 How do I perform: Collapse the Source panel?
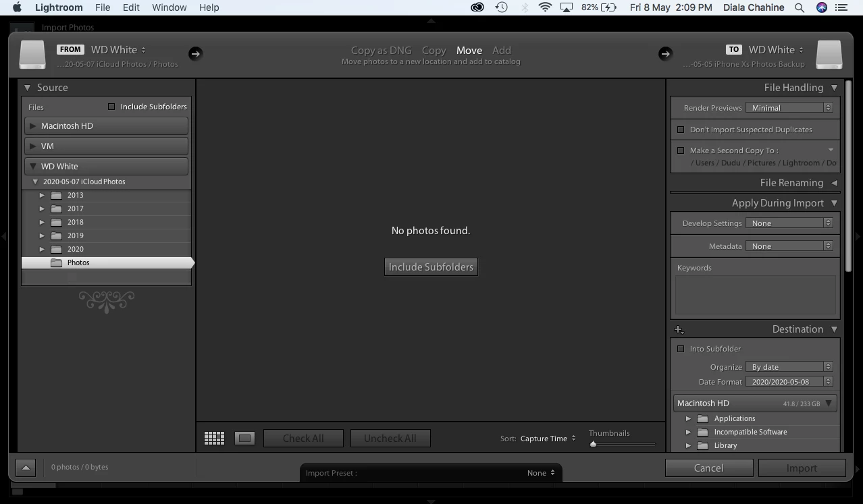point(28,88)
